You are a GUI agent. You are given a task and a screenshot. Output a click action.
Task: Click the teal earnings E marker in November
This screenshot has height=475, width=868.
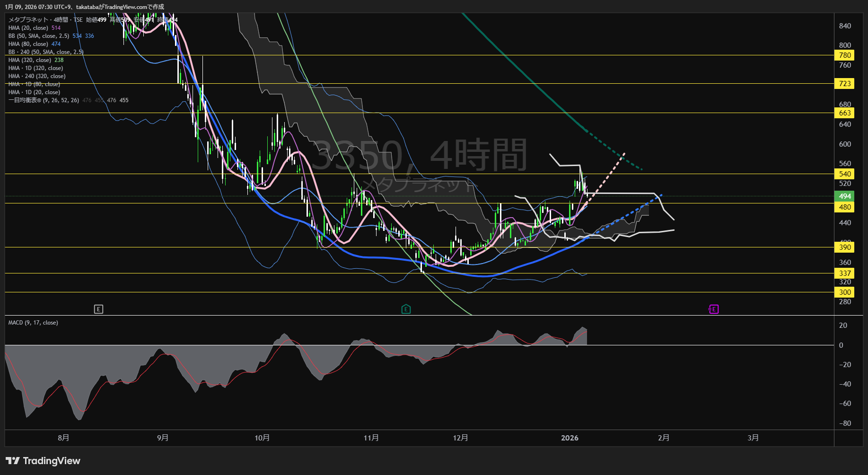pos(406,309)
